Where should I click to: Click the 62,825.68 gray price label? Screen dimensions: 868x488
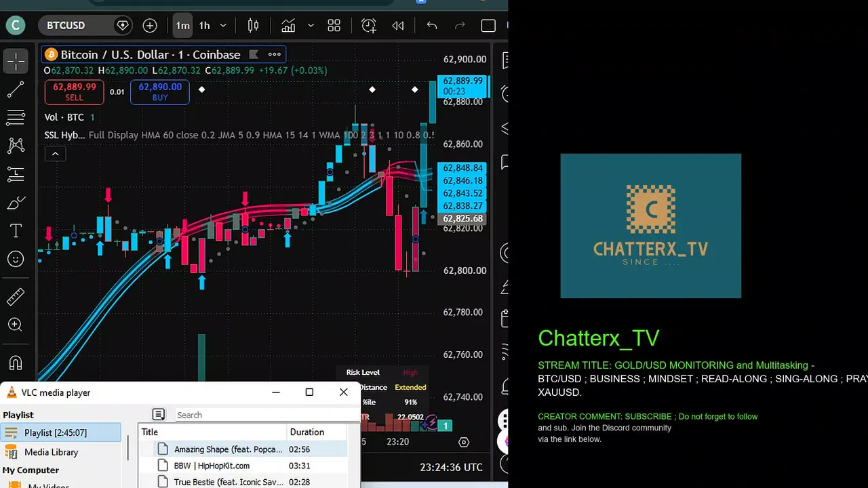pyautogui.click(x=462, y=219)
